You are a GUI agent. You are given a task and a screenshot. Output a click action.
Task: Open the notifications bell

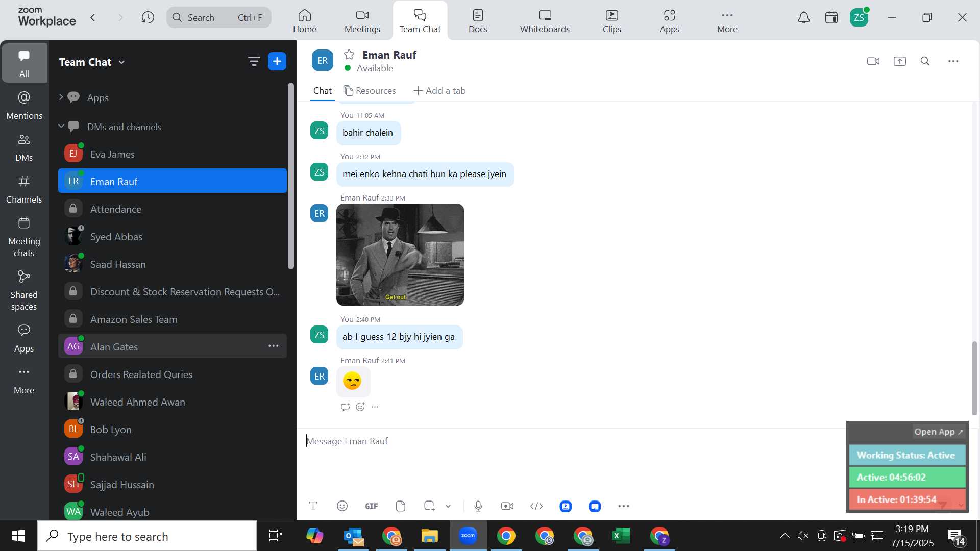tap(804, 18)
